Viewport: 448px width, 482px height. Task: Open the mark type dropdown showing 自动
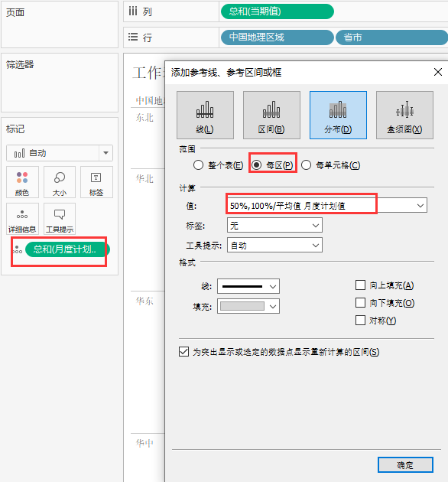coord(60,153)
